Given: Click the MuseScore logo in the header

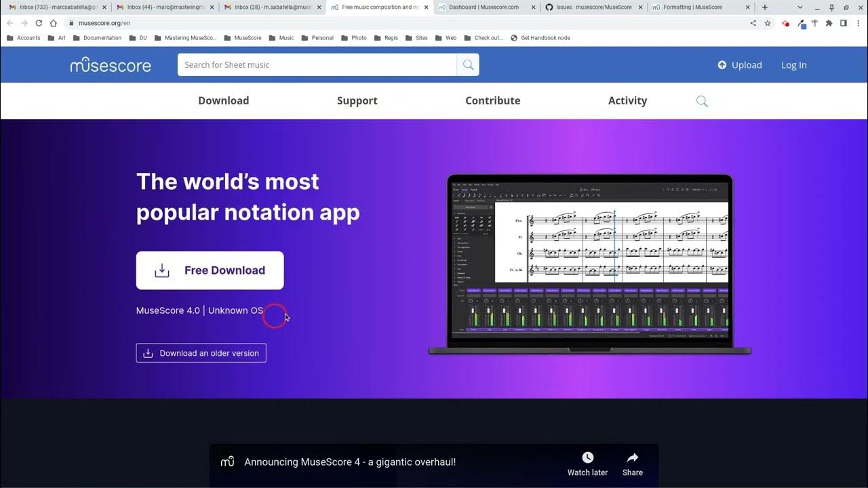Looking at the screenshot, I should click(x=111, y=65).
